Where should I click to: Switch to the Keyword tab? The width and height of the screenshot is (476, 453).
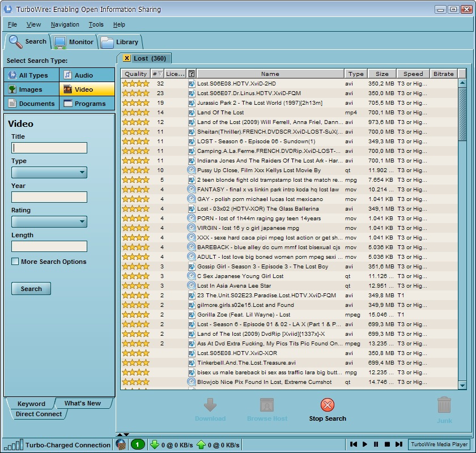tap(31, 404)
